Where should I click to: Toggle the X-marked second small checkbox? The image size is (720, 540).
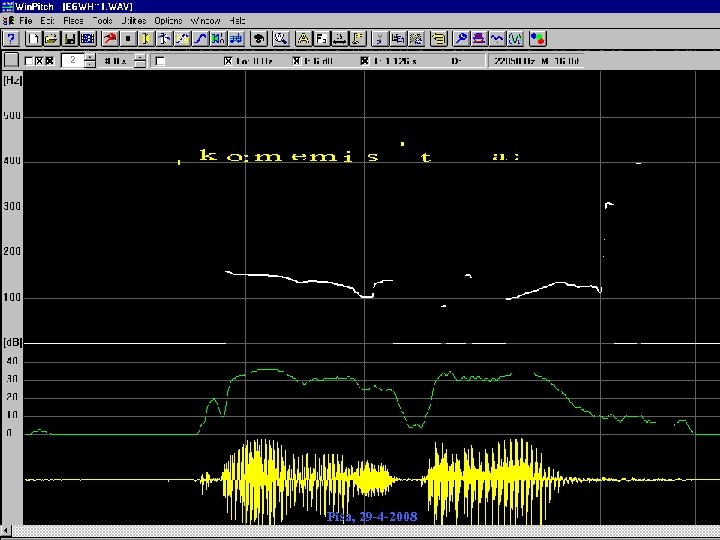point(39,61)
